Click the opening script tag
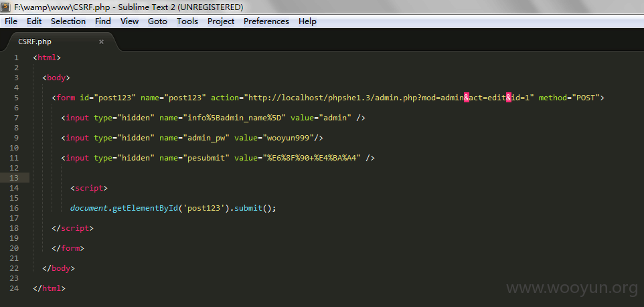Screen dimensions: 644x307 89,188
